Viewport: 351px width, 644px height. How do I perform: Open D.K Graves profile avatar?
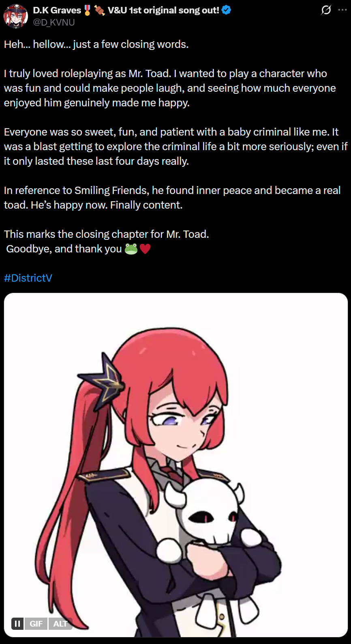click(15, 16)
